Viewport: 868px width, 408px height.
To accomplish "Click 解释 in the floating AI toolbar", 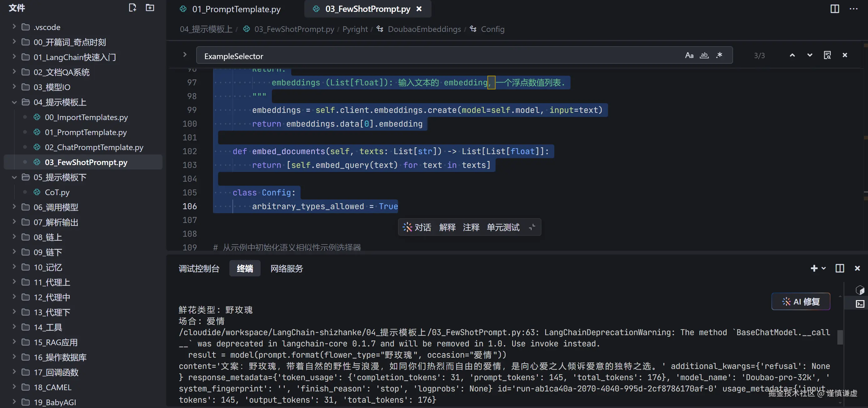I will 447,228.
